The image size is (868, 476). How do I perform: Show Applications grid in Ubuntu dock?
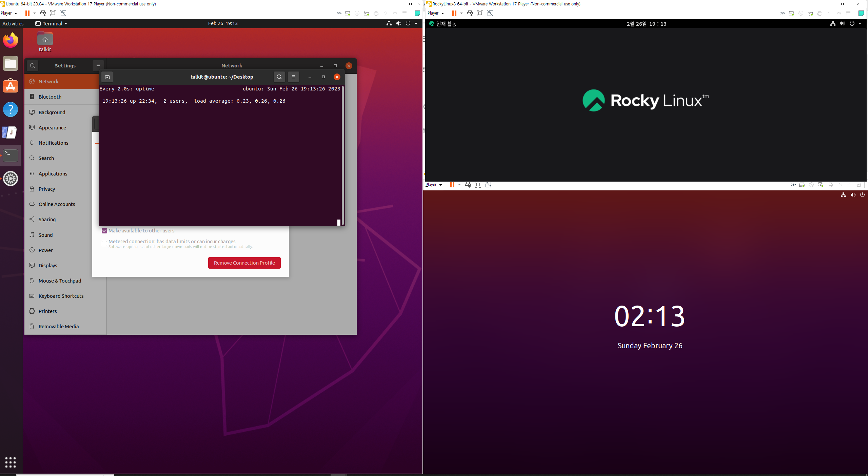click(x=11, y=462)
